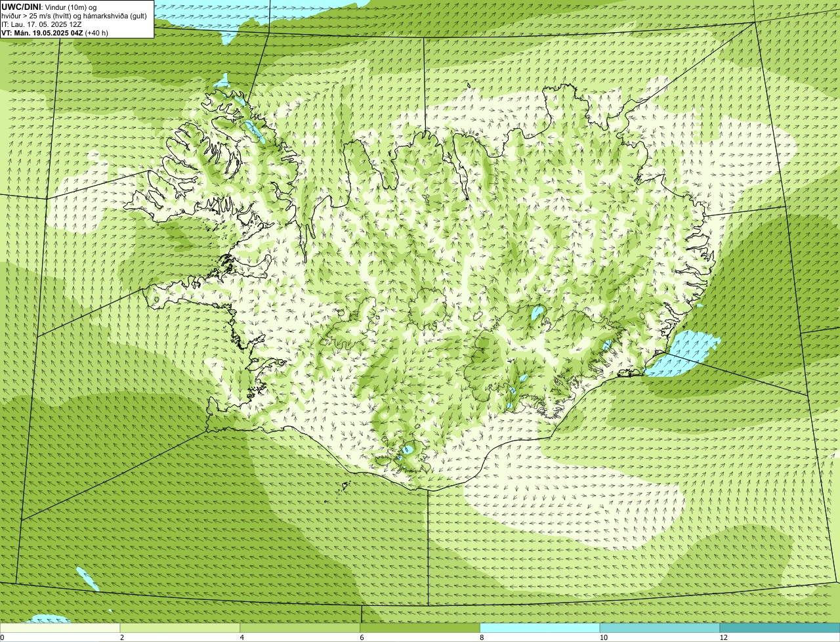The image size is (840, 642).
Task: Click the 'hviður > 25 m/s (hvítt)' description line
Action: (x=74, y=15)
